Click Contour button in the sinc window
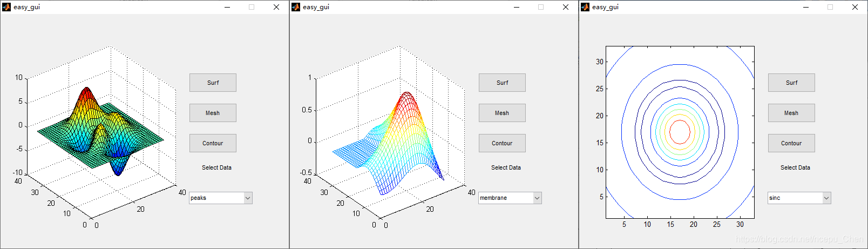Image resolution: width=868 pixels, height=249 pixels. click(x=791, y=143)
